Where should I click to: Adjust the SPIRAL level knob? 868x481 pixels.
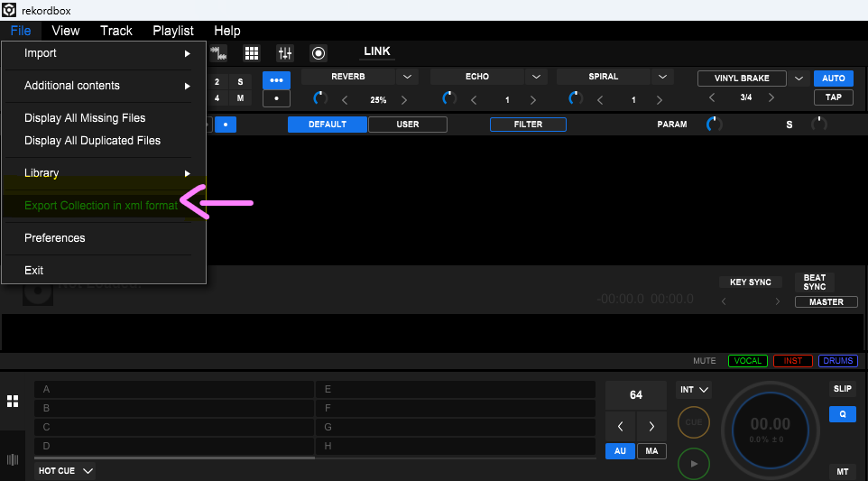[576, 98]
